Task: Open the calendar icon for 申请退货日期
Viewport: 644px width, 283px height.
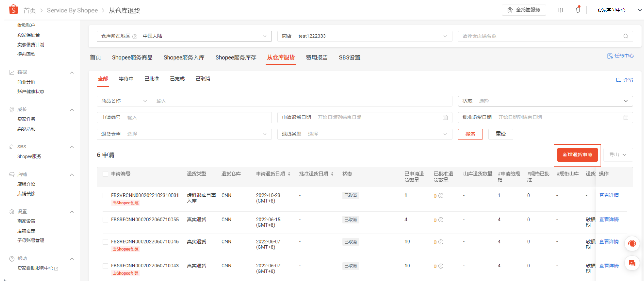Action: coord(445,118)
